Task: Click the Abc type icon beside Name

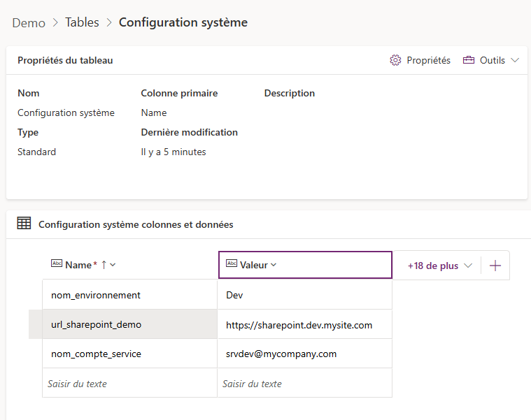Action: tap(57, 263)
